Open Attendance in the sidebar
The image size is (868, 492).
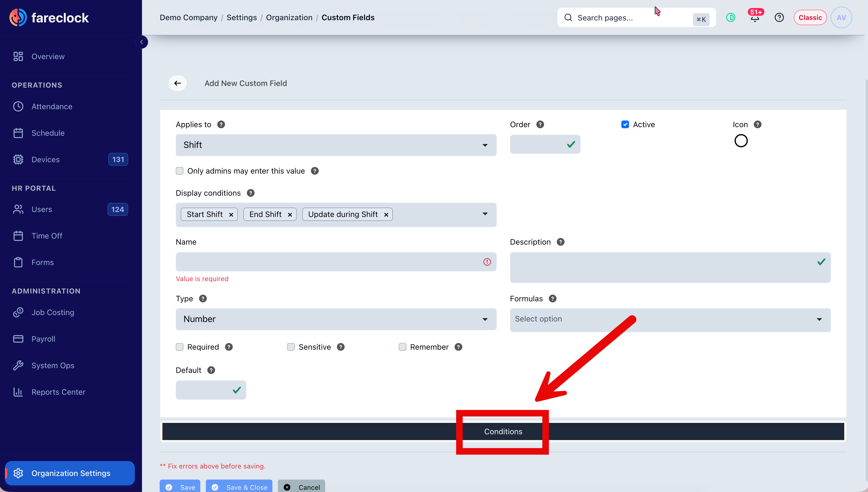[52, 107]
